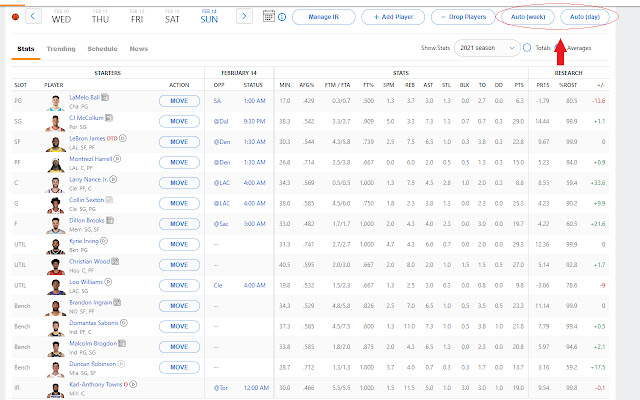
Task: Click the info circle icon beside calendar
Action: click(282, 17)
